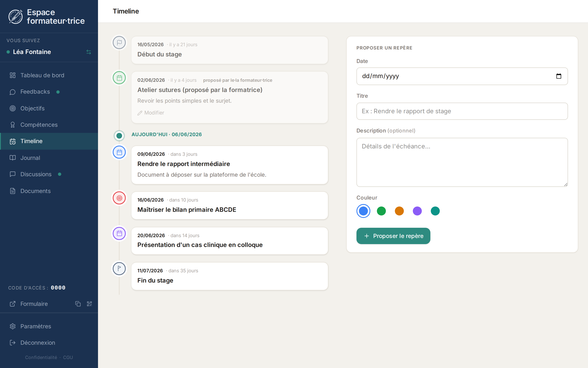The width and height of the screenshot is (588, 368).
Task: Click the Espace formateur·trice logo icon
Action: [x=16, y=17]
